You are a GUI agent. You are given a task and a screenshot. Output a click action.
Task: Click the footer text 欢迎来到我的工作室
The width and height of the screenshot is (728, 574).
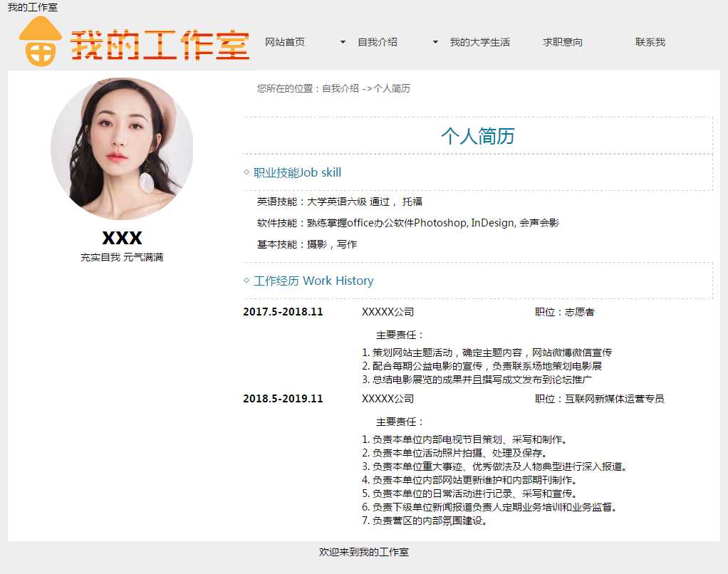click(x=364, y=552)
